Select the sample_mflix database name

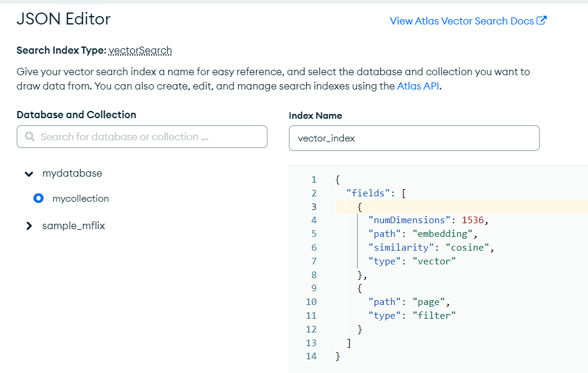[x=73, y=226]
